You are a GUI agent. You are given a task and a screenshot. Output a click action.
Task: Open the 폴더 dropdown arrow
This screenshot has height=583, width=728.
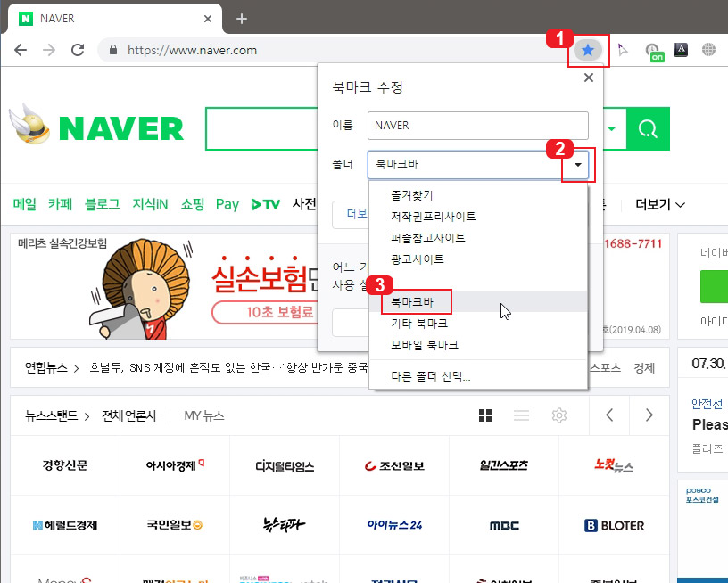pyautogui.click(x=577, y=165)
